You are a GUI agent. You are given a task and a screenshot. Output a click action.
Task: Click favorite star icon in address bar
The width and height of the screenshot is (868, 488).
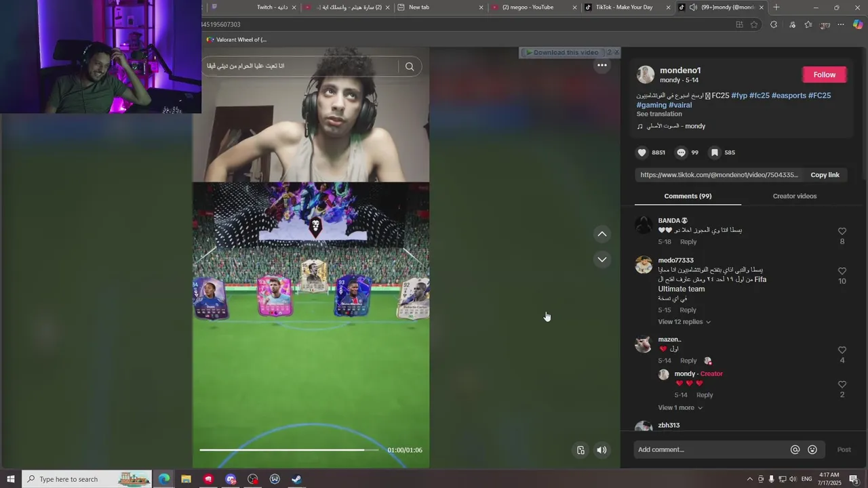(754, 24)
